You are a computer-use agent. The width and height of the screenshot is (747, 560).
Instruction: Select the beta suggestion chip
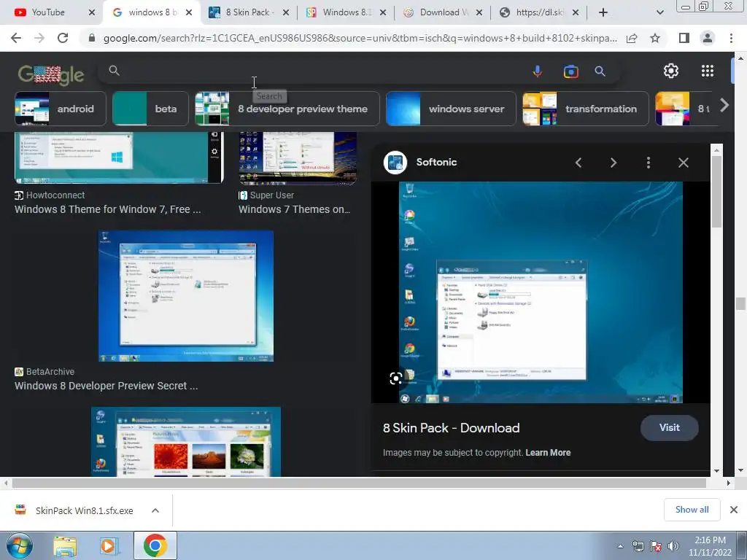(150, 109)
